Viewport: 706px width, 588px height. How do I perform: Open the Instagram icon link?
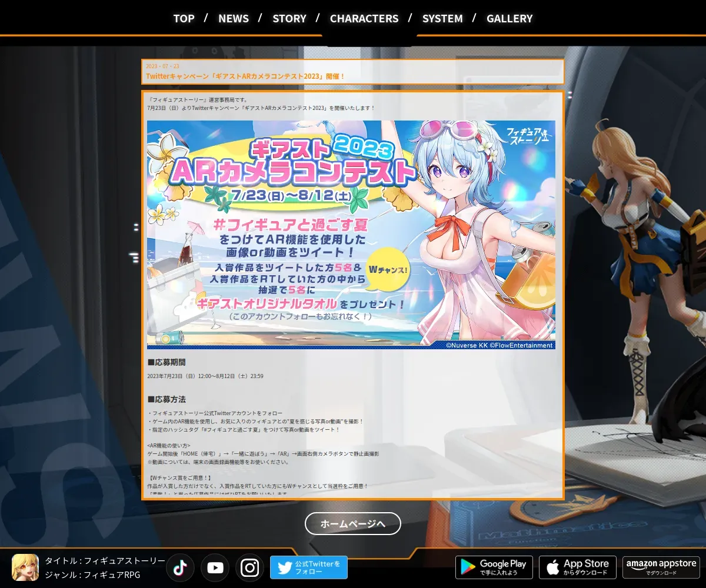pos(249,567)
